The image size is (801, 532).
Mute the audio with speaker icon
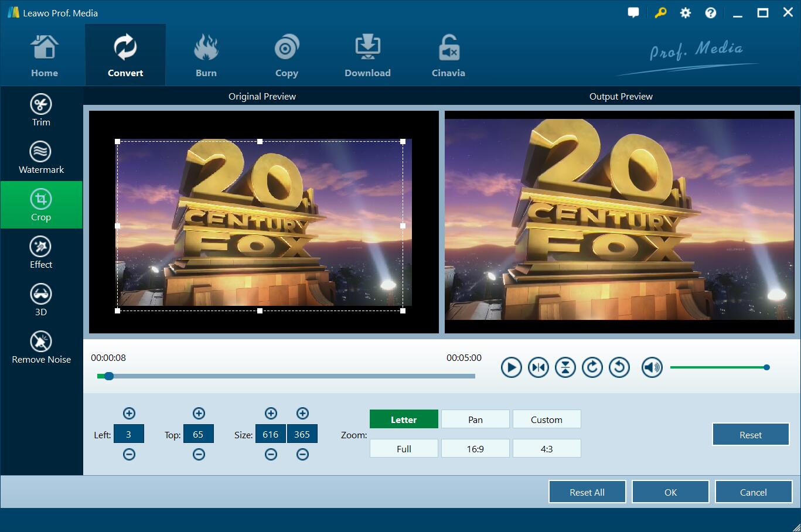point(652,367)
